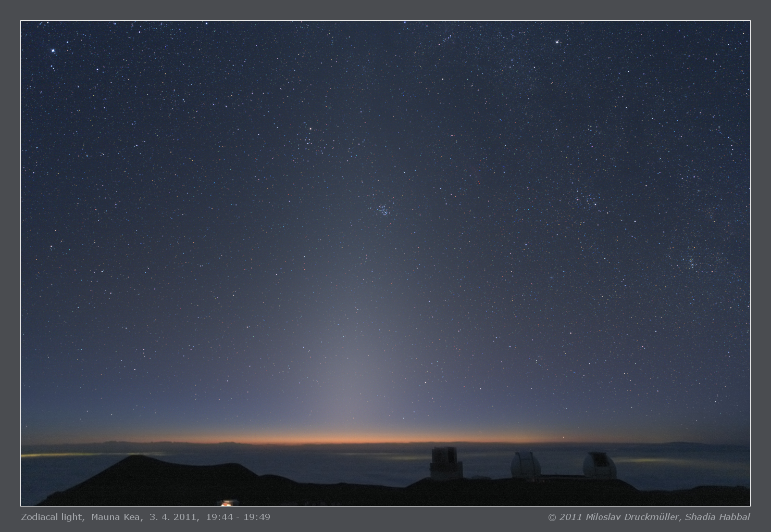Screen dimensions: 771x532
Task: Click the small lit window at the bottom
Action: (x=227, y=503)
